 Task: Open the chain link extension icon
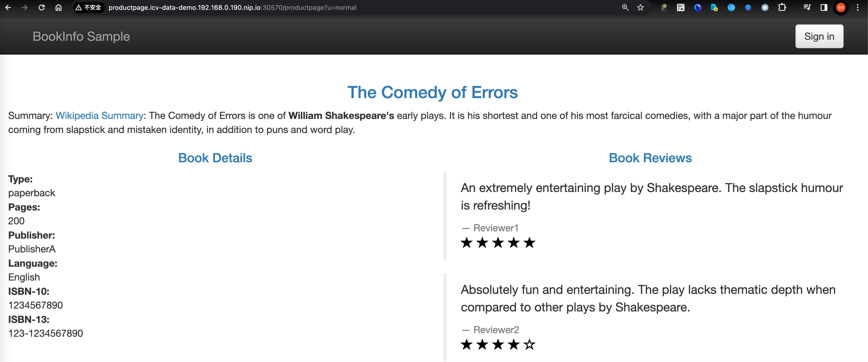(x=731, y=7)
